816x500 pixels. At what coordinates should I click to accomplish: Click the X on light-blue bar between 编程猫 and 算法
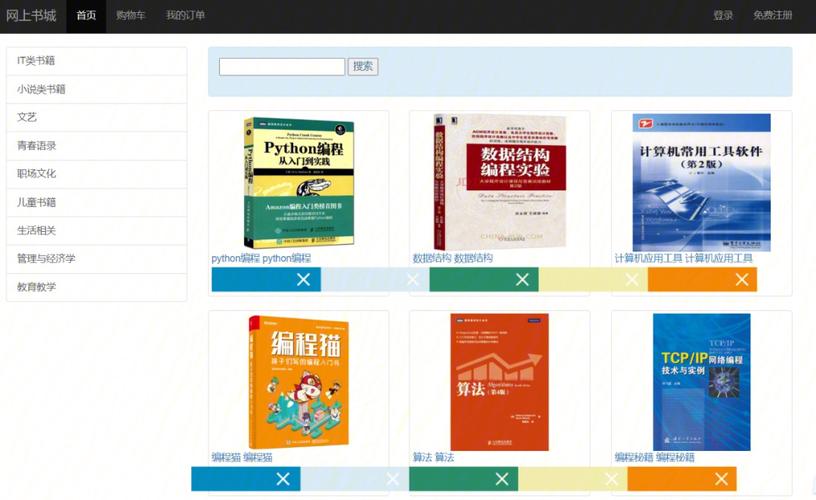point(393,479)
